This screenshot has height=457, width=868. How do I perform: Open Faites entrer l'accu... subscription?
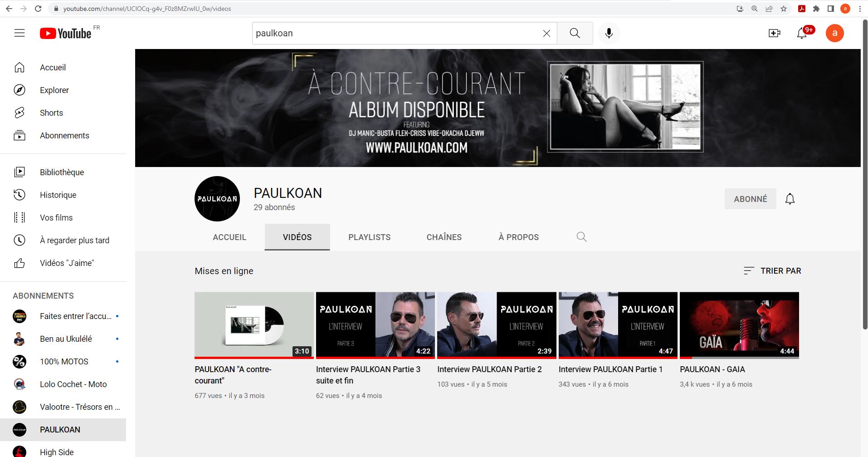click(63, 316)
